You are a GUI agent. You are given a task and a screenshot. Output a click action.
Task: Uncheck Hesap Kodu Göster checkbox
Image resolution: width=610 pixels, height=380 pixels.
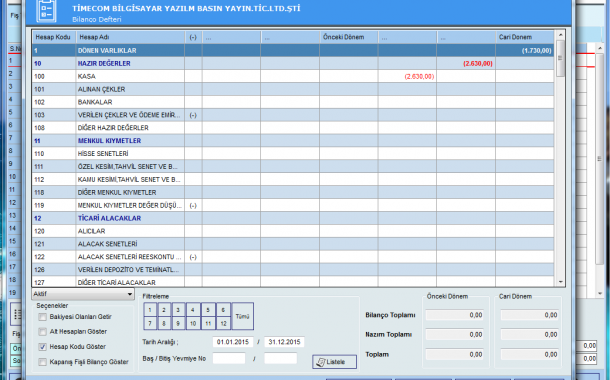pos(42,347)
